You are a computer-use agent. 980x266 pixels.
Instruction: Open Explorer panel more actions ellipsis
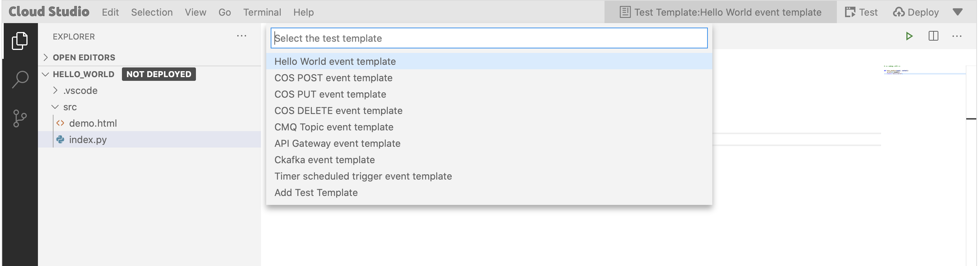pyautogui.click(x=242, y=36)
